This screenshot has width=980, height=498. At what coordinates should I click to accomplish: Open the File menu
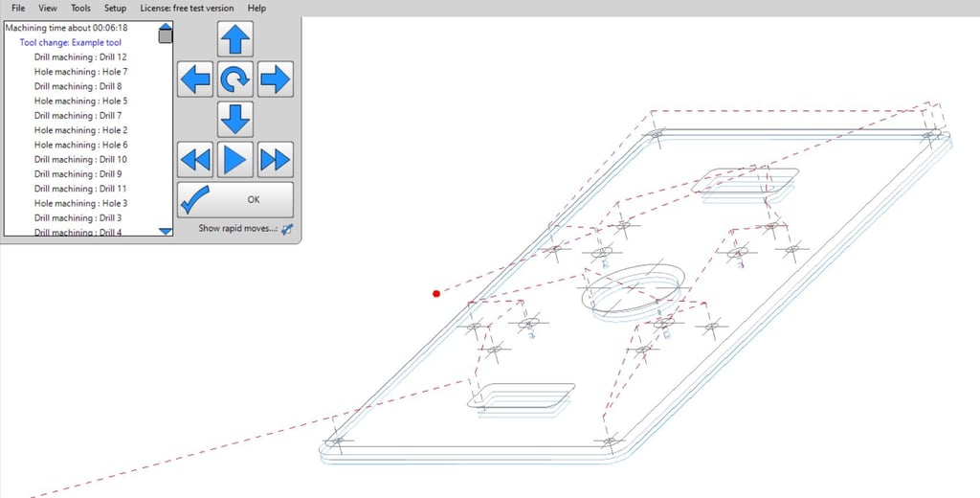[18, 8]
